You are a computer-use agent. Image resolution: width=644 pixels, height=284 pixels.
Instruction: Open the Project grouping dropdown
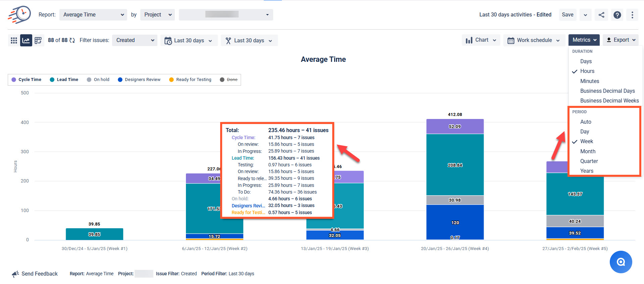click(157, 15)
